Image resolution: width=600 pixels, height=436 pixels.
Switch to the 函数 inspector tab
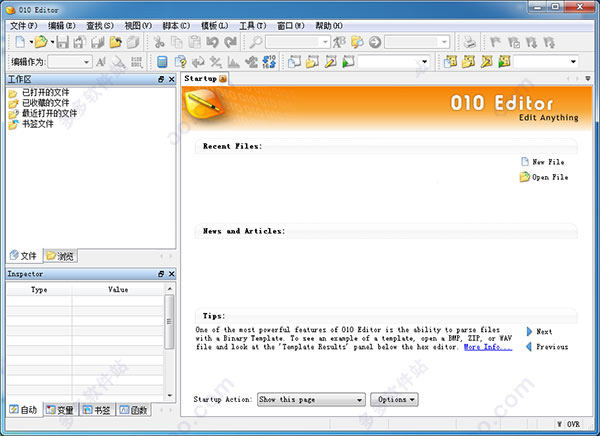pos(134,410)
